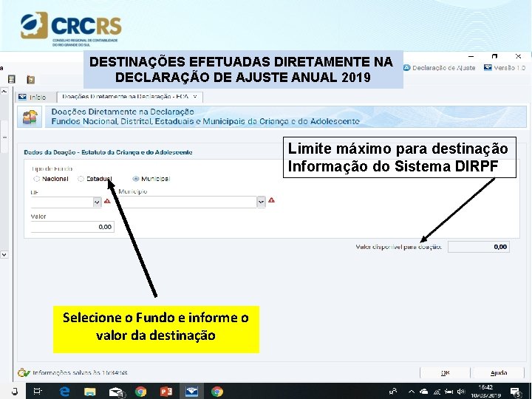Image resolution: width=532 pixels, height=399 pixels.
Task: Select the Estadual fund type radio button
Action: (81, 179)
